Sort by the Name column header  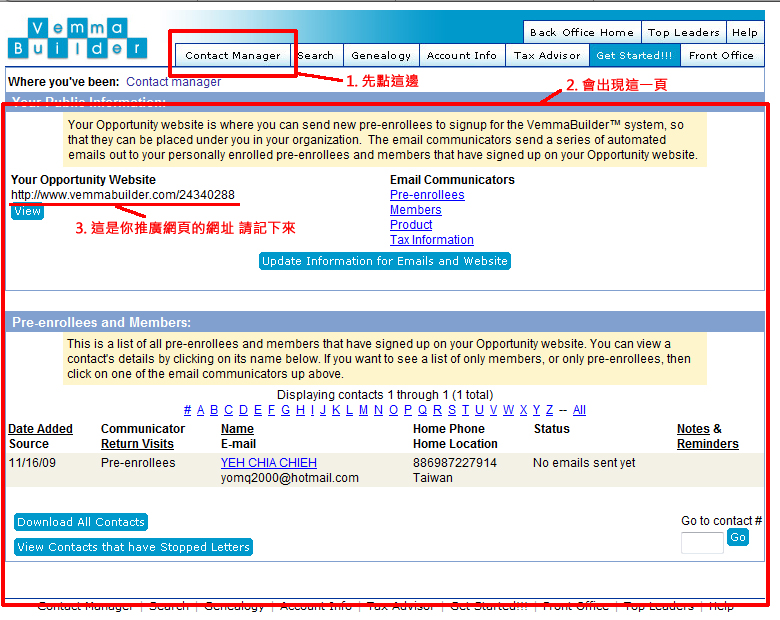coord(237,428)
